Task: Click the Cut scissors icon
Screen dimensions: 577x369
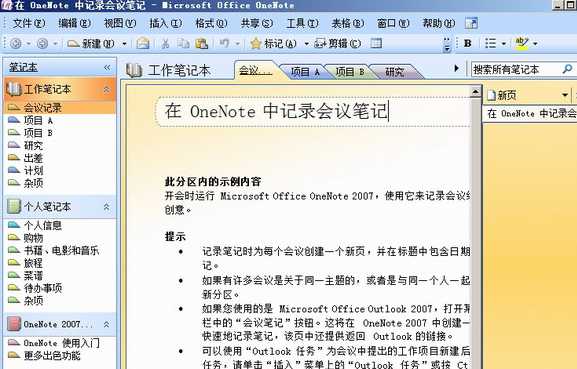Action: pos(165,43)
